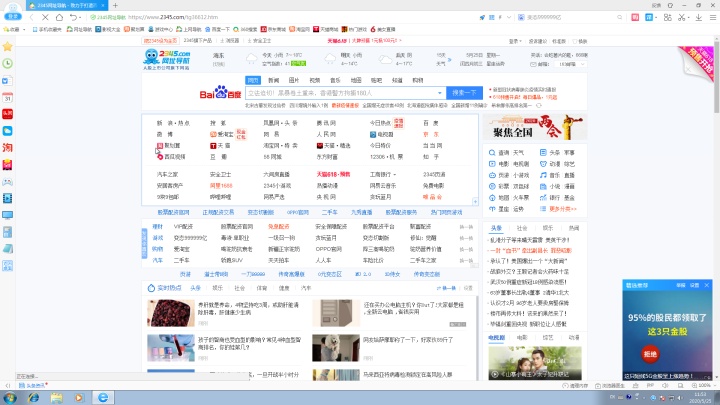Image resolution: width=720 pixels, height=405 pixels.
Task: Click the rocket speed-up icon in address bar
Action: pos(482,17)
